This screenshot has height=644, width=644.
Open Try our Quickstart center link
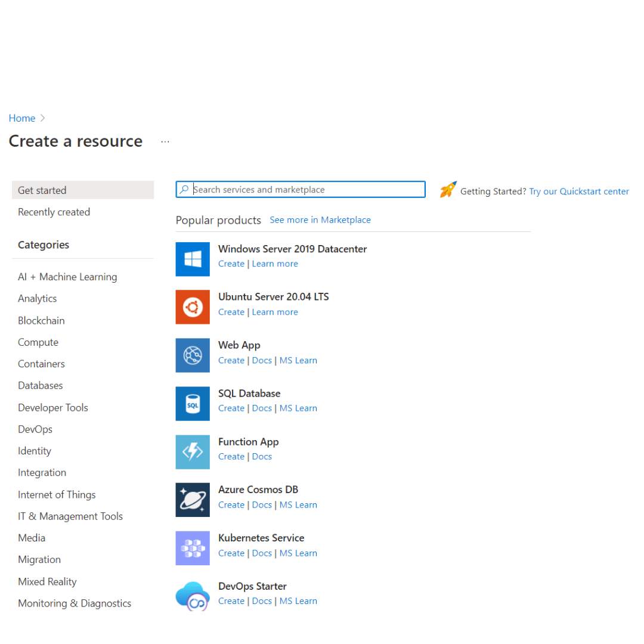pos(578,191)
